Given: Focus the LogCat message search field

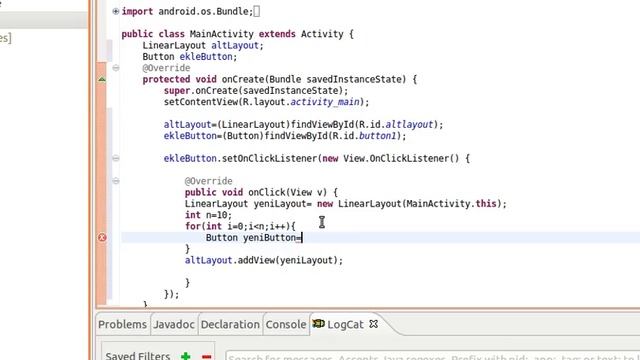Looking at the screenshot, I should 433,356.
